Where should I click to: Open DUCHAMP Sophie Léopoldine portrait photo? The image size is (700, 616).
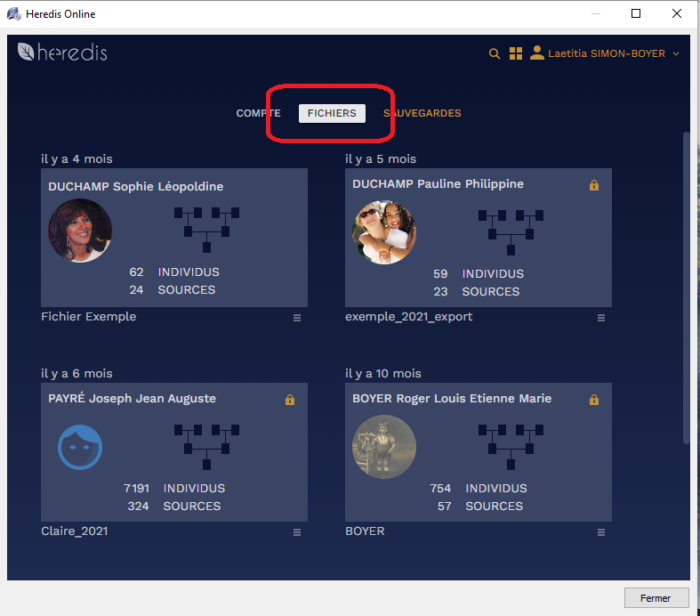click(80, 231)
